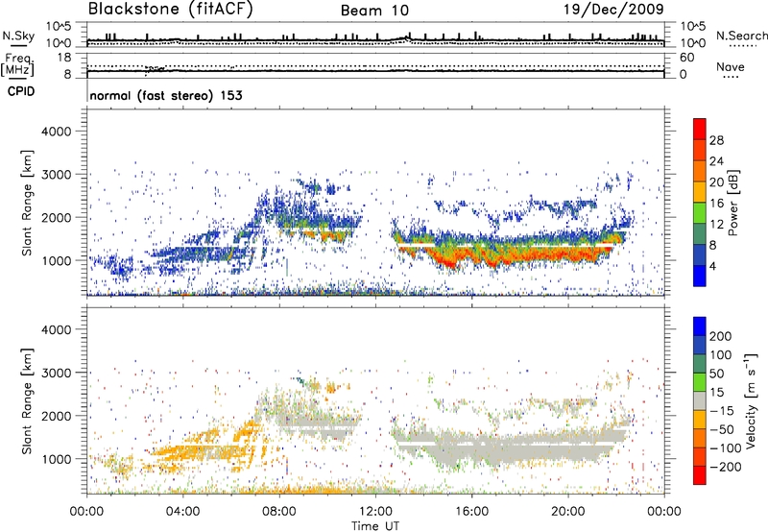Click the '4000' tick in the velocity panel
Viewport: 768px width, 532px height.
pos(56,329)
